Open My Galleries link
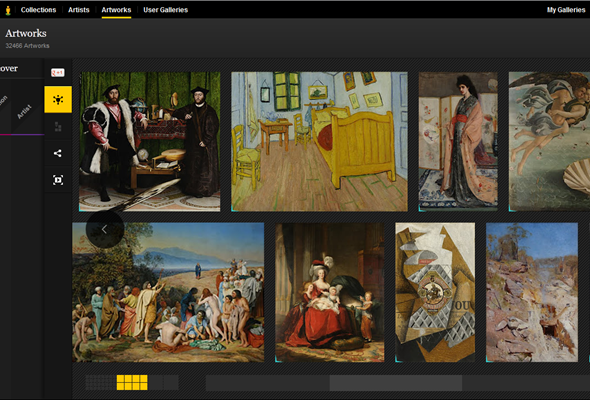This screenshot has height=400, width=590. coord(566,10)
